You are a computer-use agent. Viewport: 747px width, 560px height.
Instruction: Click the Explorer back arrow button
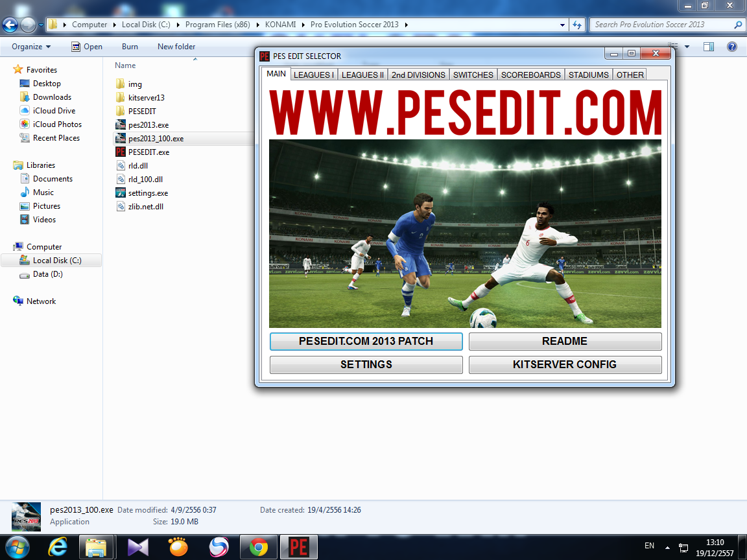click(x=10, y=25)
